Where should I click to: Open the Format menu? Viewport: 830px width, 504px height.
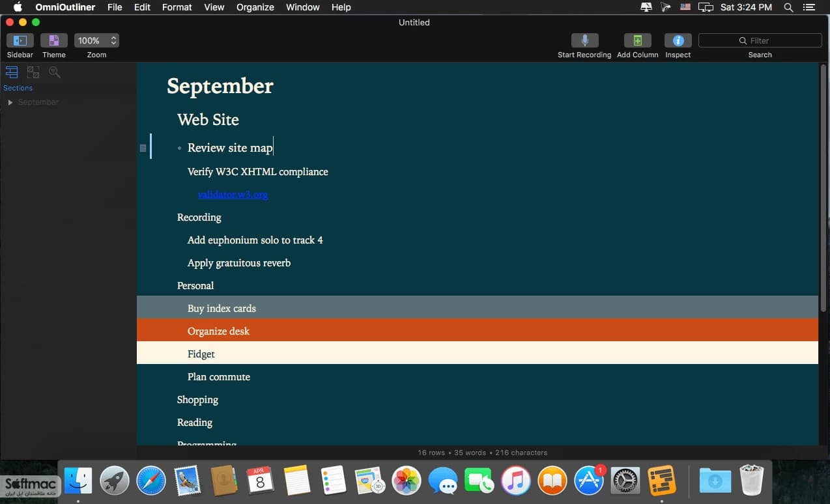[x=177, y=7]
